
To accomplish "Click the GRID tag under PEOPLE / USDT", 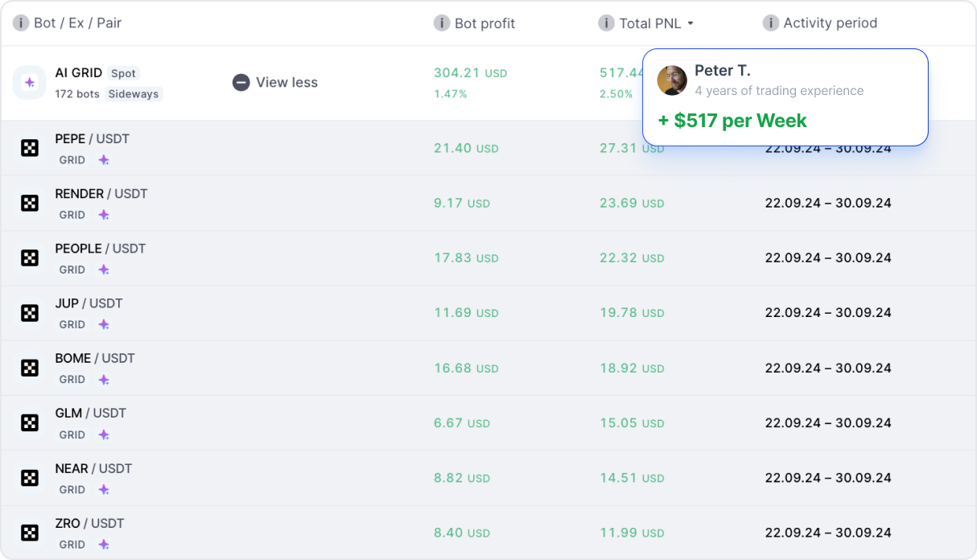I will coord(72,270).
